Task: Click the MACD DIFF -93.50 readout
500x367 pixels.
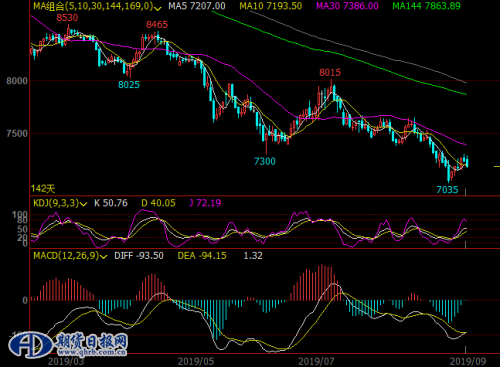Action: point(139,256)
